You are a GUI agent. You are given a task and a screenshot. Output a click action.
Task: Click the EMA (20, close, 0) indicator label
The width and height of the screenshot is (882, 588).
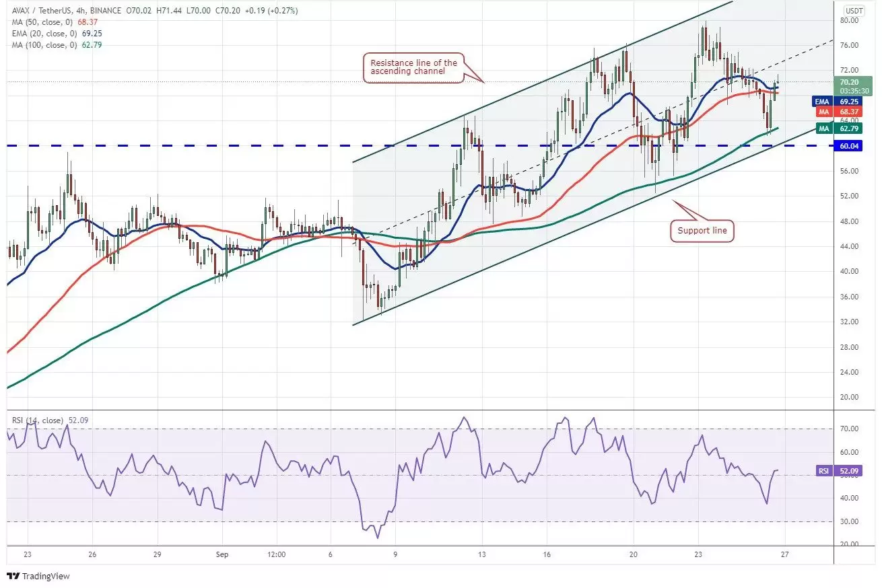[38, 34]
